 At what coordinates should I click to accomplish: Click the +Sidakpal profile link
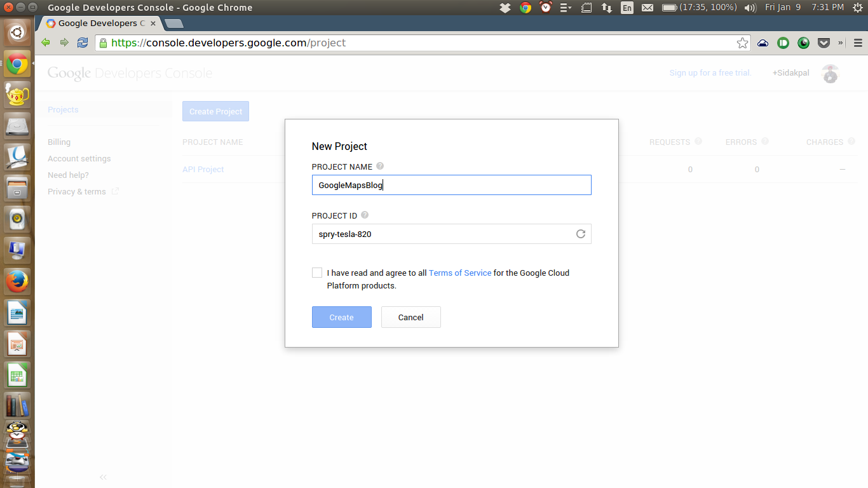tap(791, 73)
